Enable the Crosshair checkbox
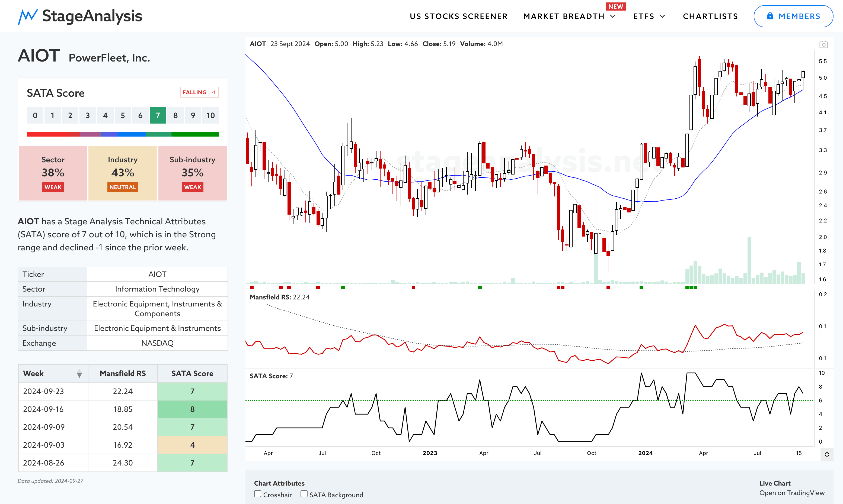This screenshot has width=843, height=504. coord(258,494)
